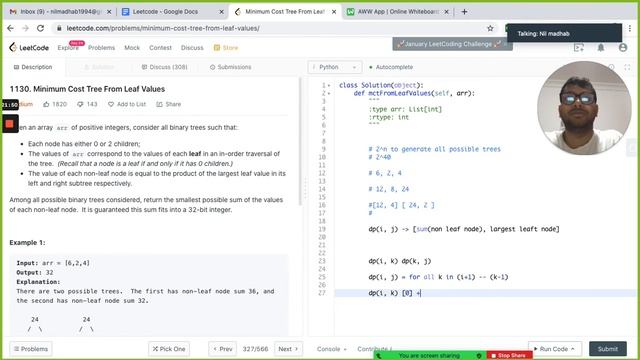The width and height of the screenshot is (640, 360).
Task: Click the Chrome menu three dots
Action: pos(631,28)
